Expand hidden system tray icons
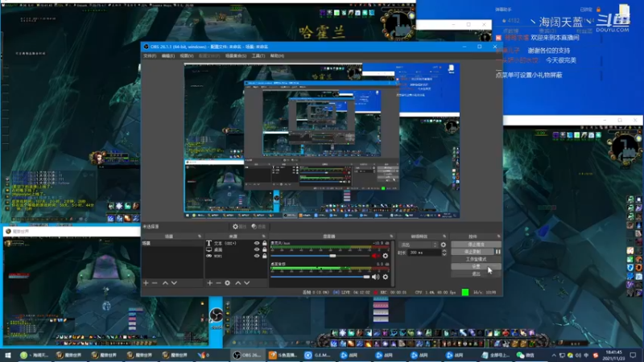 pos(554,355)
